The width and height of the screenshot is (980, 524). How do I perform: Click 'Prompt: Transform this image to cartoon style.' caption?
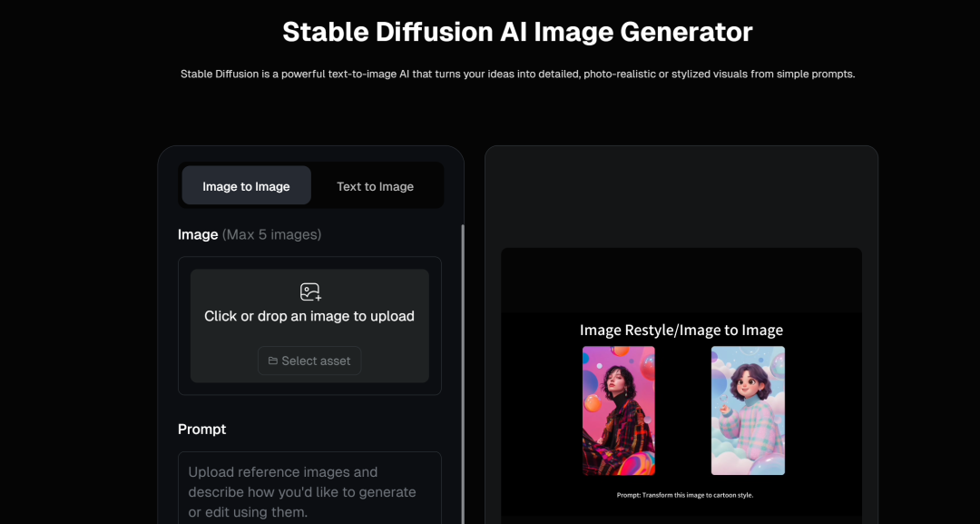pyautogui.click(x=685, y=495)
